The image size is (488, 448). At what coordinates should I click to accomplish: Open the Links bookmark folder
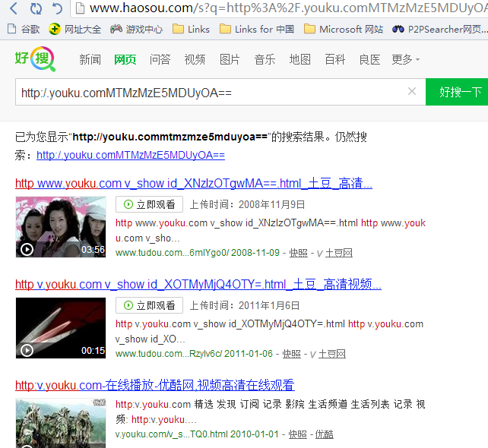[x=191, y=29]
